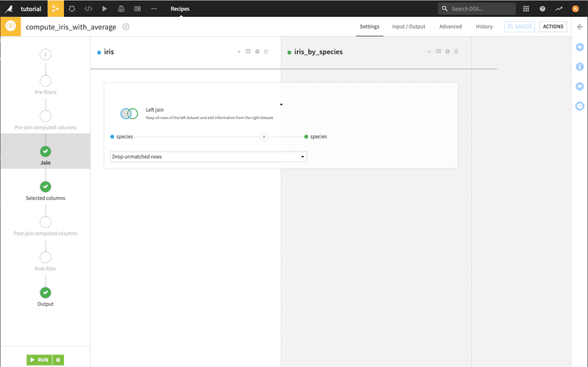Open the icon right of the Jobs play icon
Viewport: 588px width, 367px height.
(x=121, y=9)
